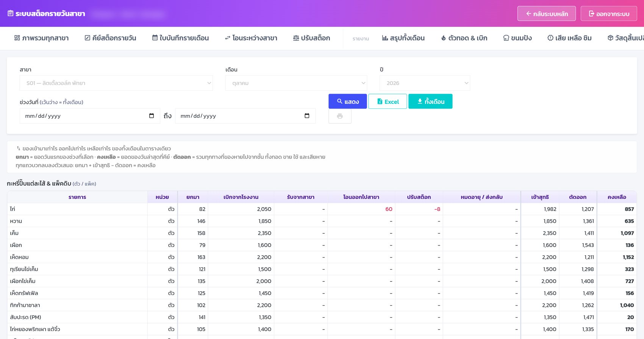Expand the เดือน month dropdown

(x=296, y=83)
